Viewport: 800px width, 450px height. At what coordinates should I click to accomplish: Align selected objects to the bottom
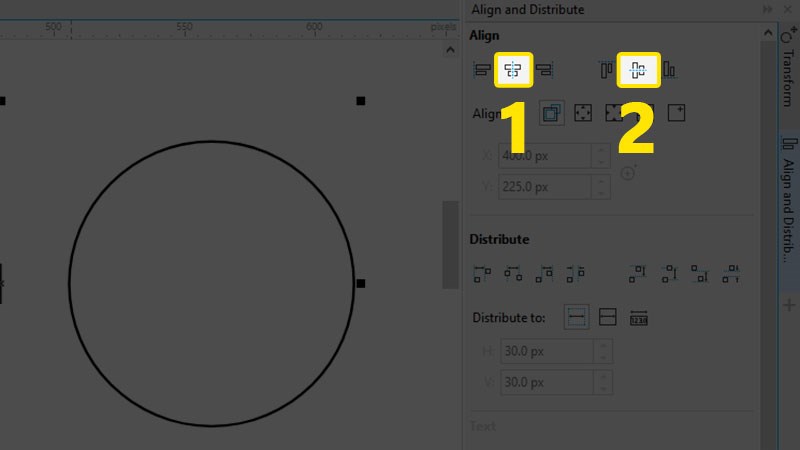click(669, 69)
